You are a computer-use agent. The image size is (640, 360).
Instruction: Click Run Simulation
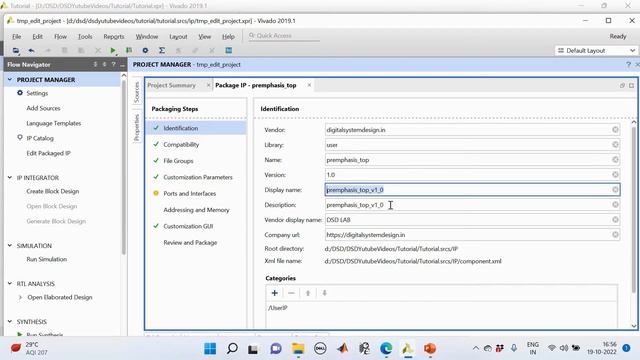click(x=47, y=259)
